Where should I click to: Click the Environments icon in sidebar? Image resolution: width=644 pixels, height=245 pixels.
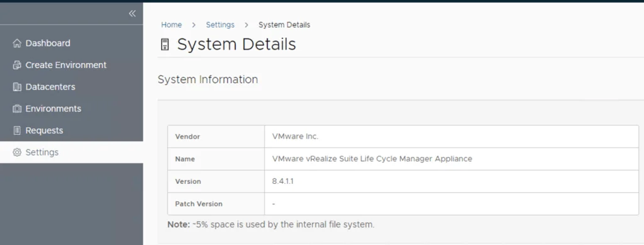coord(17,108)
